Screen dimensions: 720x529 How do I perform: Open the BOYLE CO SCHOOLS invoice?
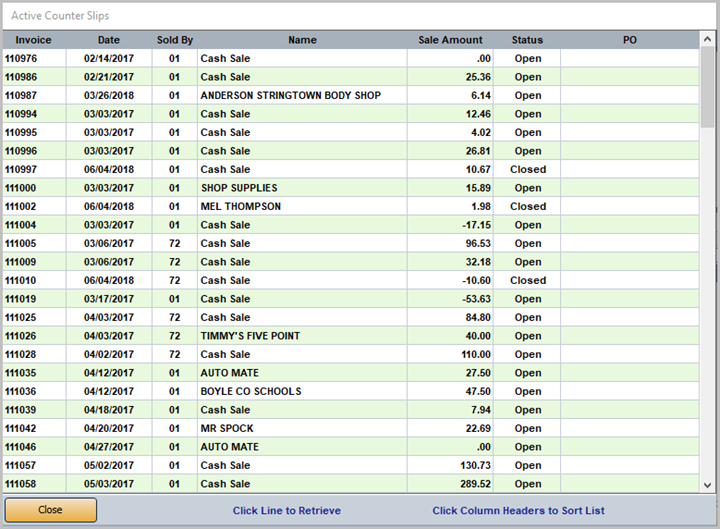pyautogui.click(x=250, y=391)
